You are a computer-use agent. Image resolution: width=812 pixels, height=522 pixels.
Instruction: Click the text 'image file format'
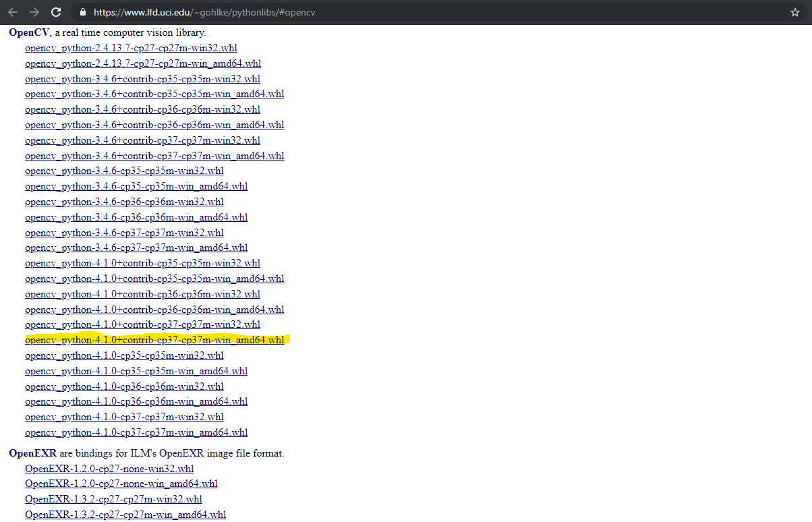coord(245,453)
